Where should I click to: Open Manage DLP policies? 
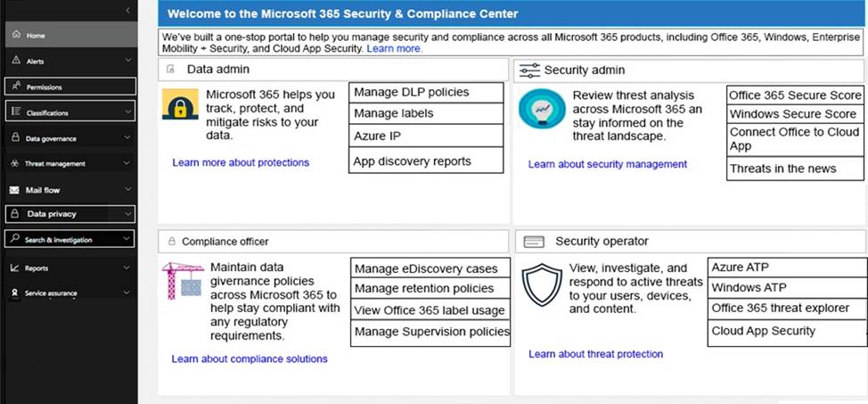click(426, 93)
